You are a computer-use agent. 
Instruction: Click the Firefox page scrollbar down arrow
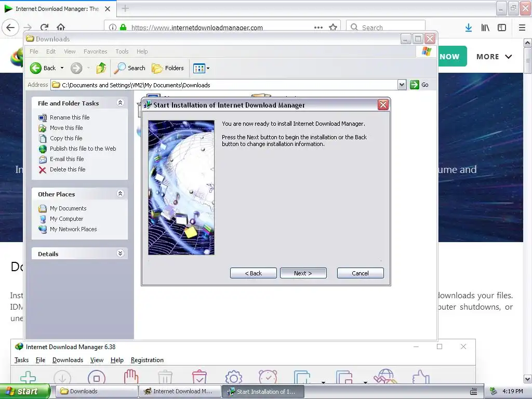528,379
